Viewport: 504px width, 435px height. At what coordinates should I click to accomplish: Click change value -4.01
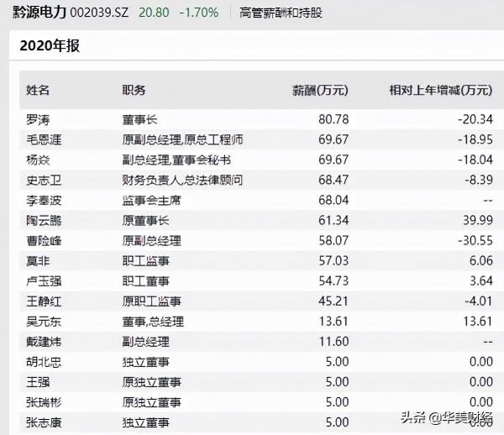pos(479,301)
